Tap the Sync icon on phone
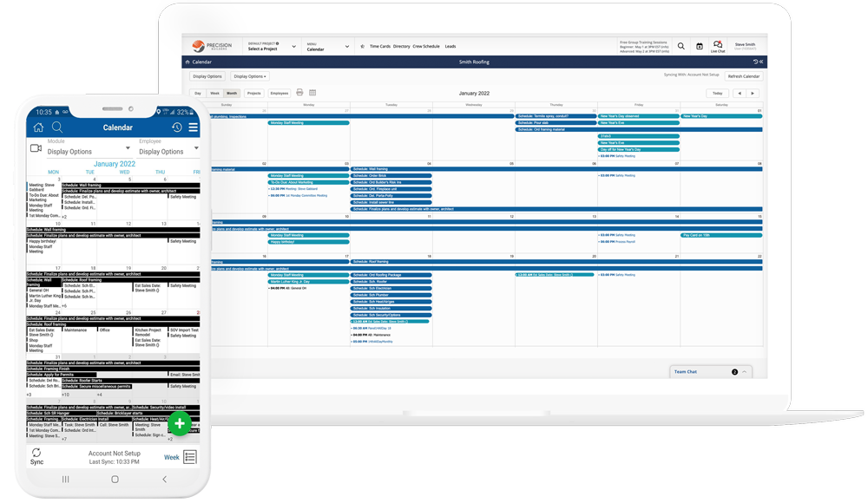The height and width of the screenshot is (503, 868). click(36, 454)
